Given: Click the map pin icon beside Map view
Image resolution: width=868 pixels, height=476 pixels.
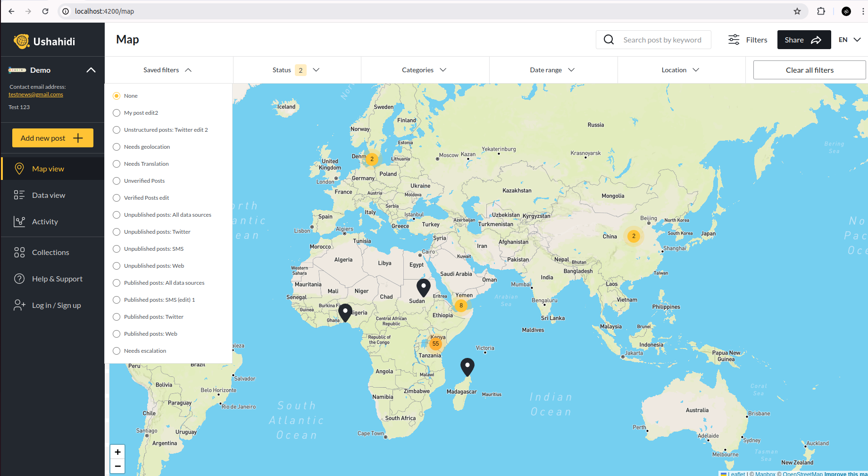Looking at the screenshot, I should click(19, 169).
